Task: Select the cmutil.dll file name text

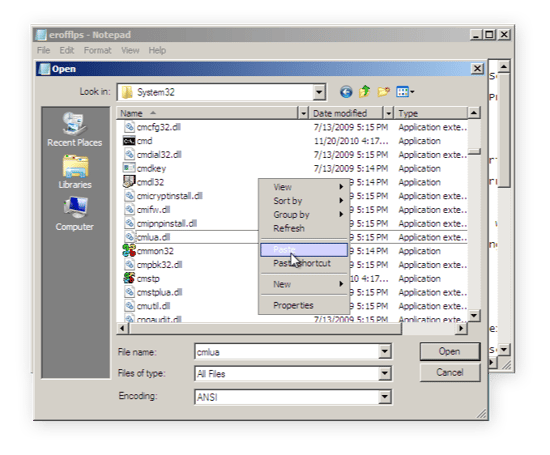Action: (153, 306)
